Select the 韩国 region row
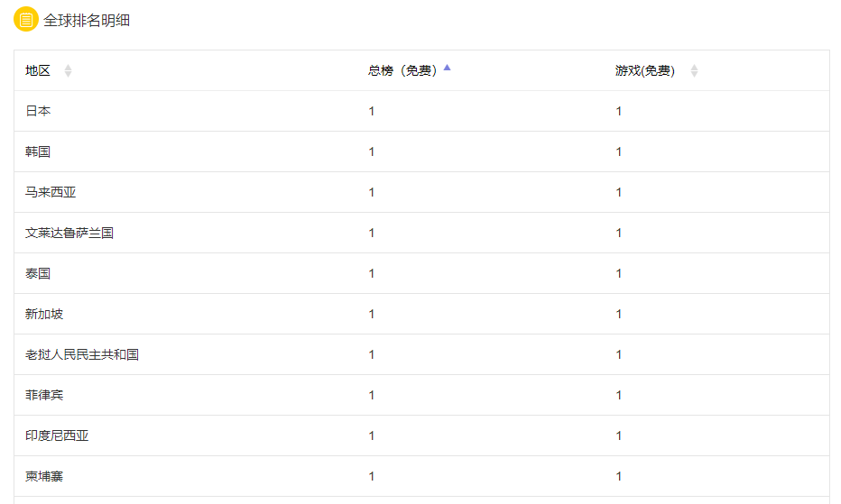 pos(38,151)
